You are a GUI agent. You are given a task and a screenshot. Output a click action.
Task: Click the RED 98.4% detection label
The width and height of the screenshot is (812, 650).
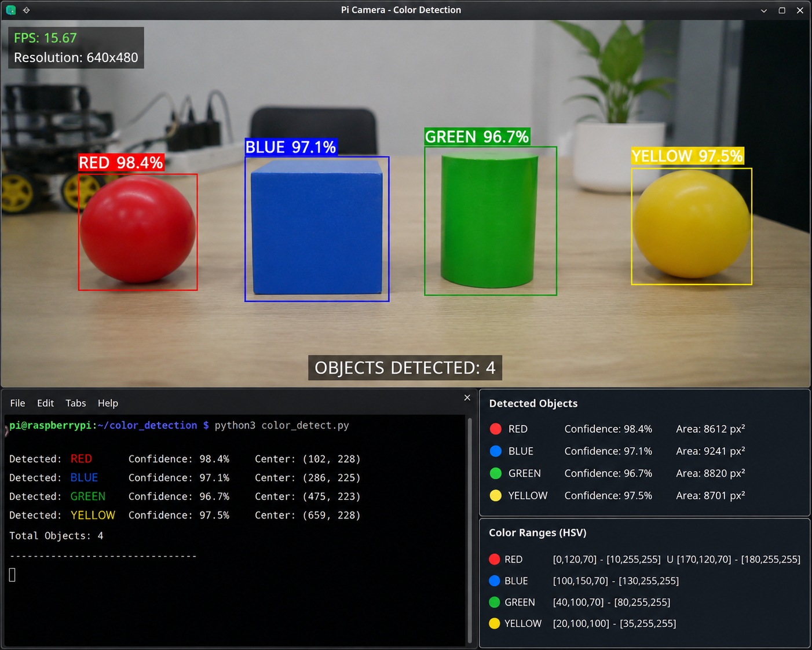(121, 163)
